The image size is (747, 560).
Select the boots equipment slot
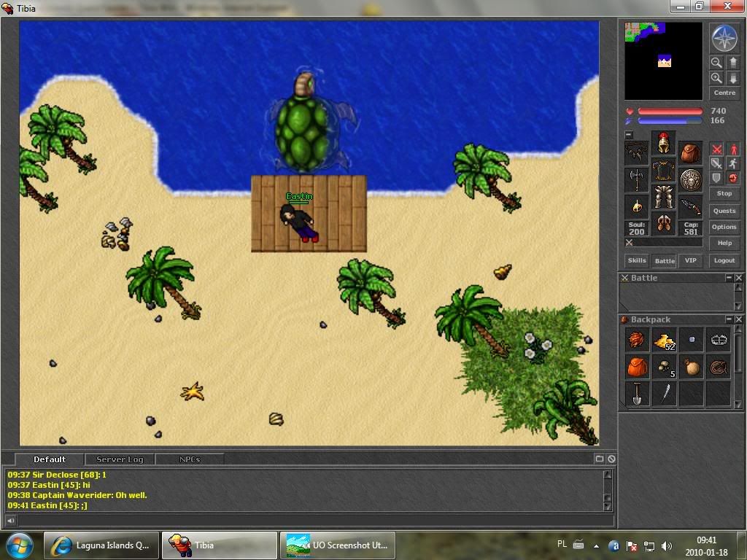(663, 224)
